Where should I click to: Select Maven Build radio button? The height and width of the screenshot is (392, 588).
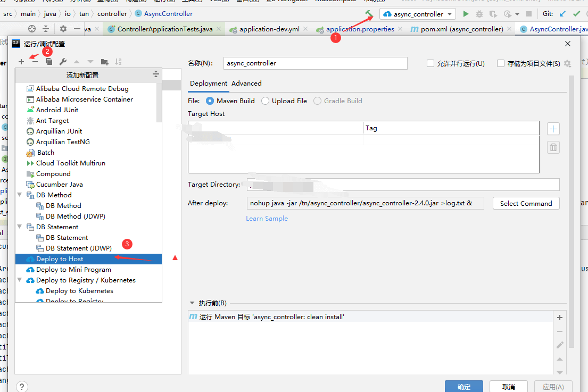pos(210,101)
